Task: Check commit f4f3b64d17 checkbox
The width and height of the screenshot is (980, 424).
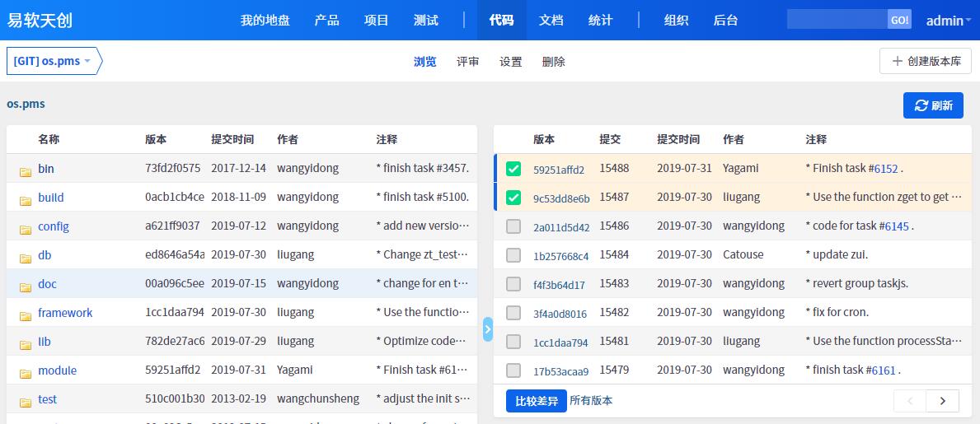Action: coord(513,283)
